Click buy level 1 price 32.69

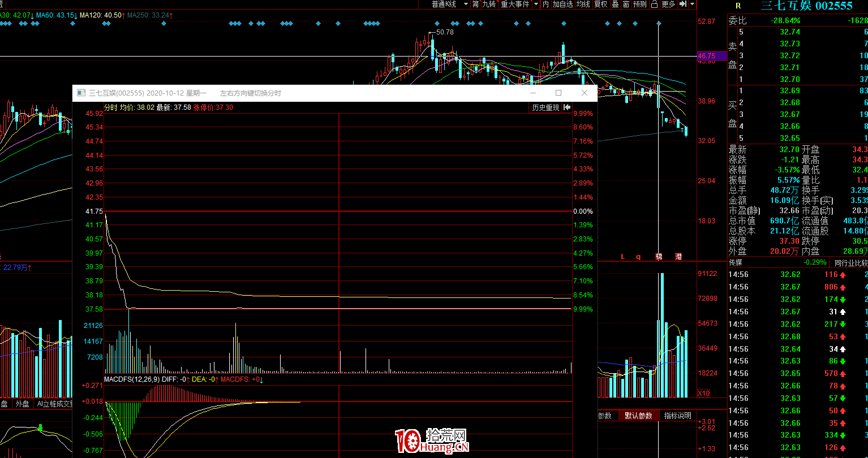click(x=790, y=90)
